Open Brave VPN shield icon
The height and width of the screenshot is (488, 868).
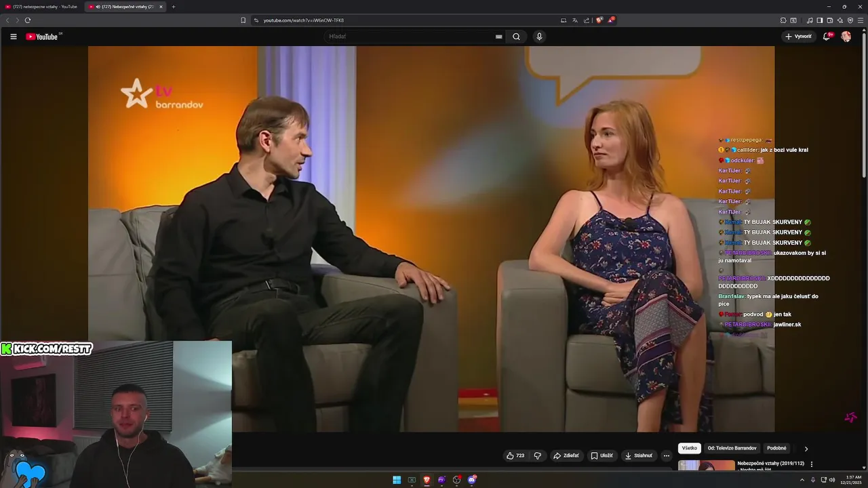click(850, 20)
